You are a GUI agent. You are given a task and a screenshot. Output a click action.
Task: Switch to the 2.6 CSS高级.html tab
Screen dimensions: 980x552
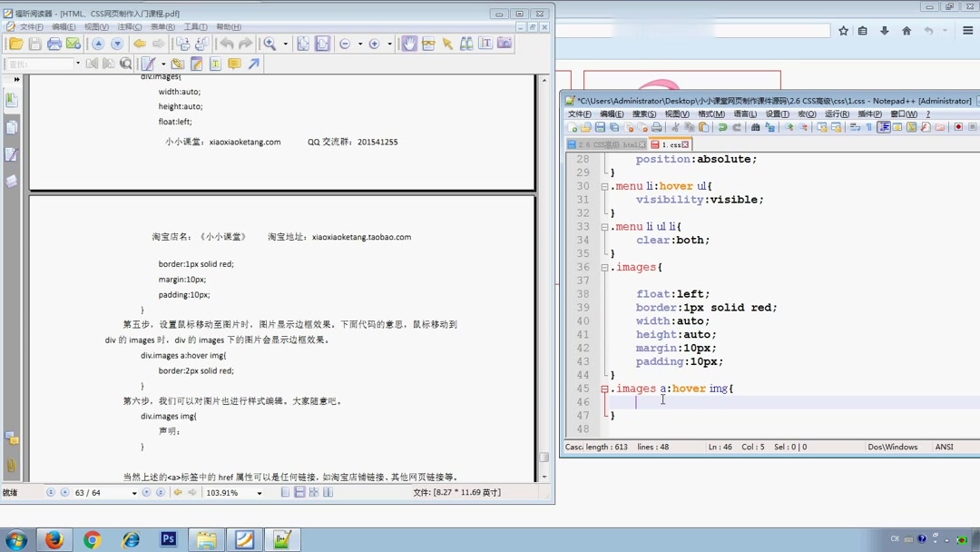tap(606, 143)
